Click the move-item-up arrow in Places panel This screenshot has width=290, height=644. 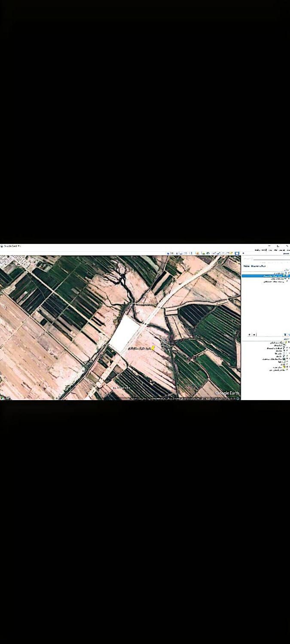[250, 334]
